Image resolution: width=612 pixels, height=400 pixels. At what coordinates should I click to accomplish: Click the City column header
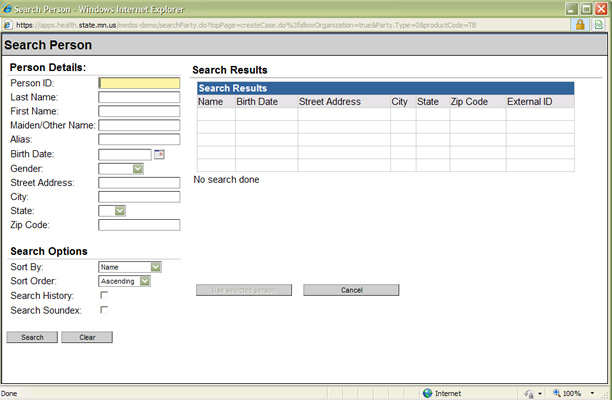(x=399, y=101)
